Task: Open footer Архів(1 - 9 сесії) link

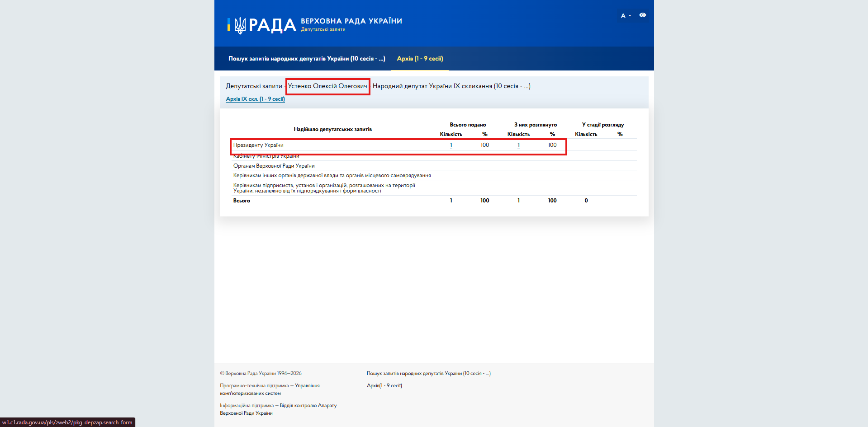Action: [384, 385]
